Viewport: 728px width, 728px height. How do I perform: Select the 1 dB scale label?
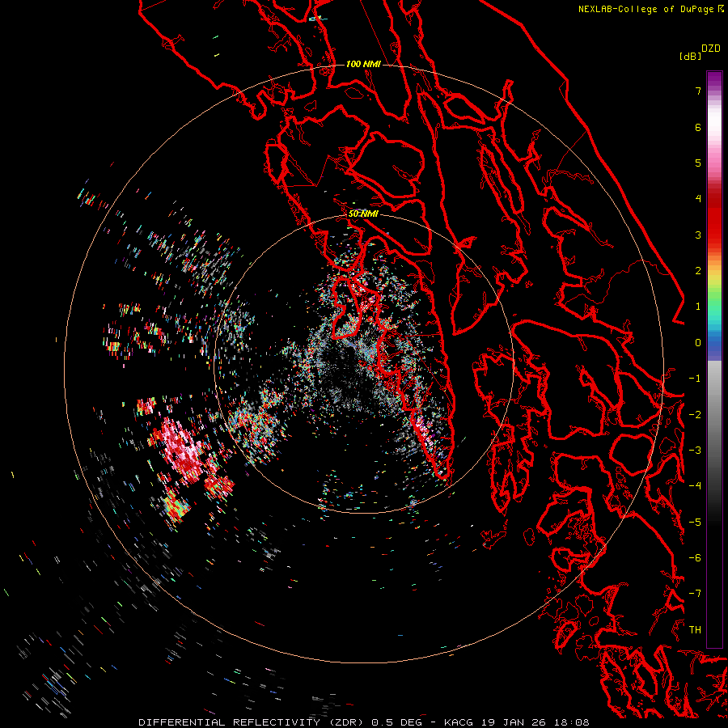(698, 307)
